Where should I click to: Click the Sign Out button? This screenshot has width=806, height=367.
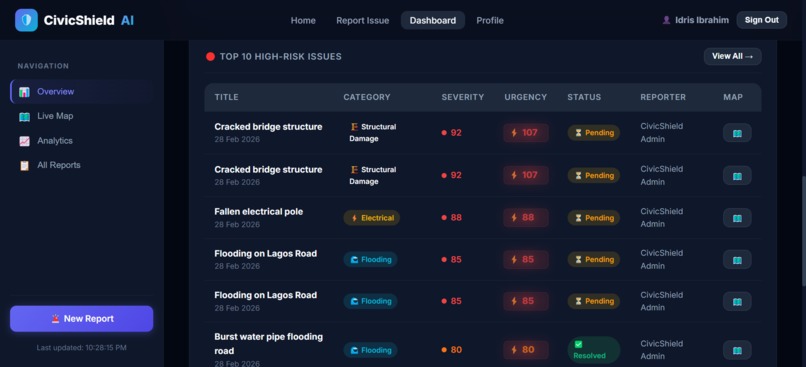tap(762, 20)
